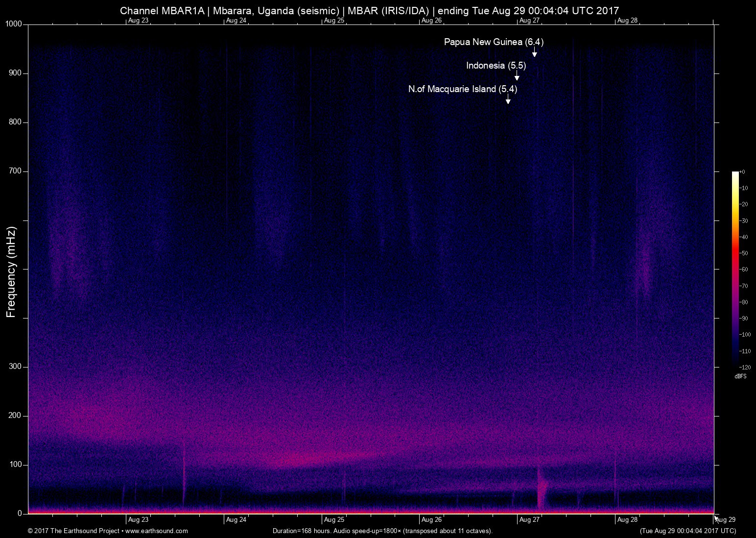Click the Aug 29 label on bottom axis
Viewport: 756px width, 538px height.
click(726, 520)
